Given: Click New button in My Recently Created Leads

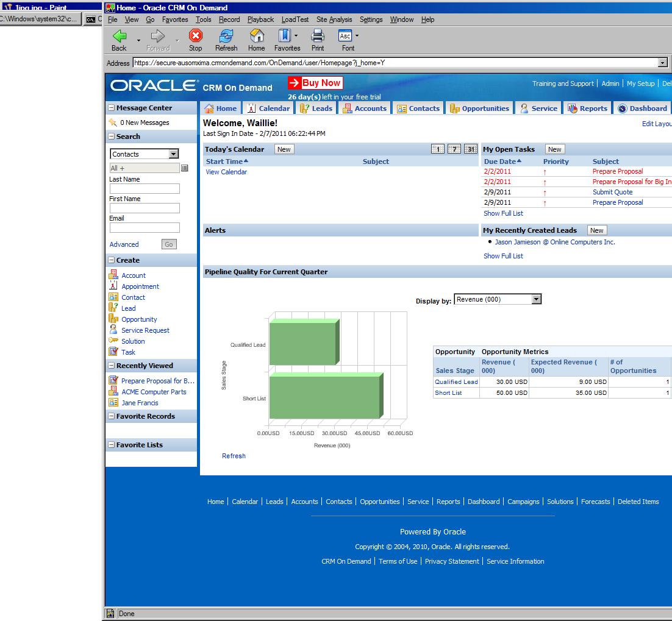Looking at the screenshot, I should [596, 230].
